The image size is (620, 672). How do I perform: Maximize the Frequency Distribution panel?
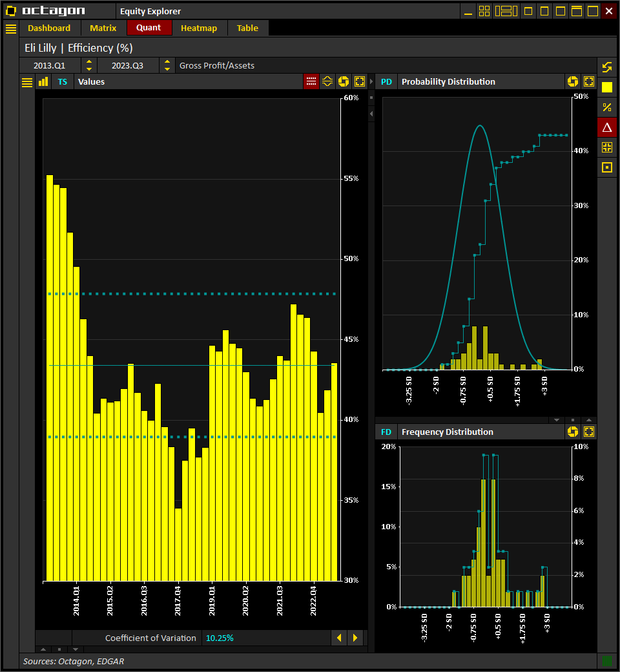pyautogui.click(x=589, y=432)
